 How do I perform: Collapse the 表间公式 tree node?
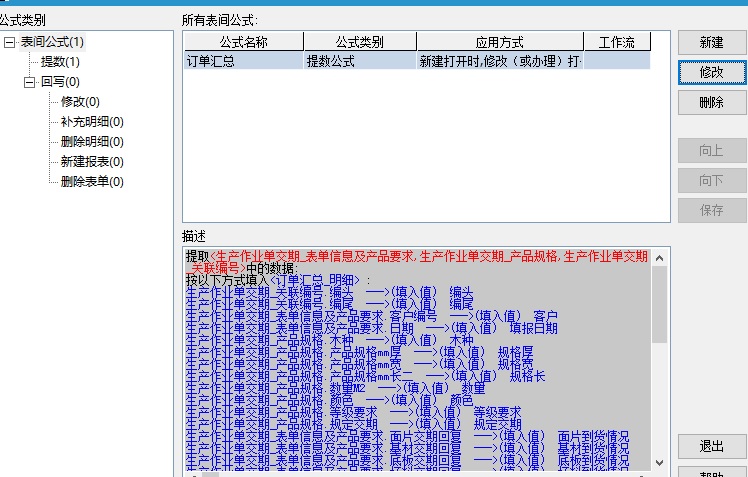pyautogui.click(x=9, y=42)
